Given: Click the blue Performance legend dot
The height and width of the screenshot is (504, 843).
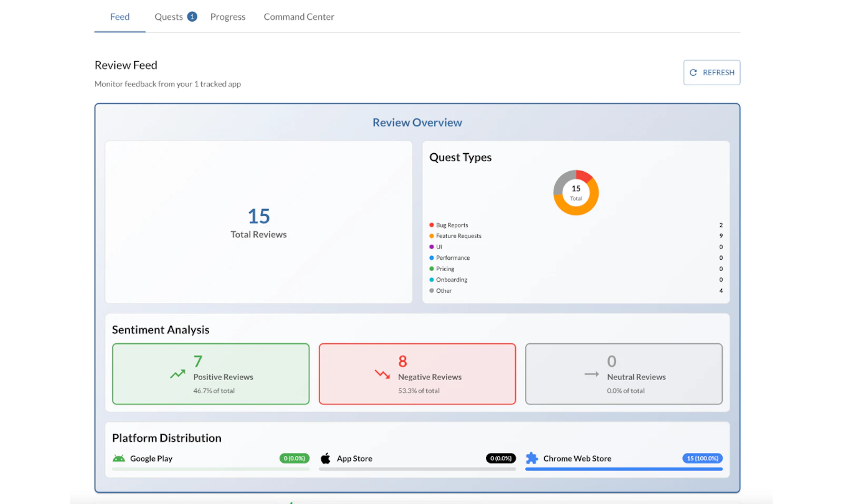Looking at the screenshot, I should click(x=432, y=258).
